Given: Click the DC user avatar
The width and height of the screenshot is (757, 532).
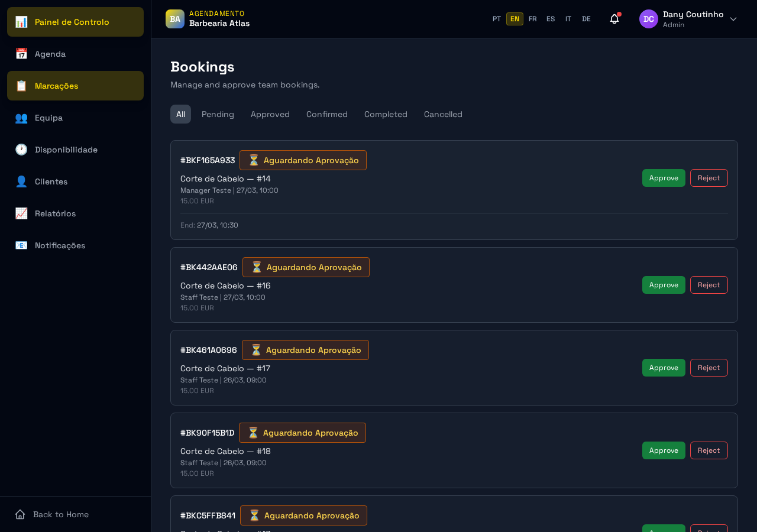Looking at the screenshot, I should point(649,19).
